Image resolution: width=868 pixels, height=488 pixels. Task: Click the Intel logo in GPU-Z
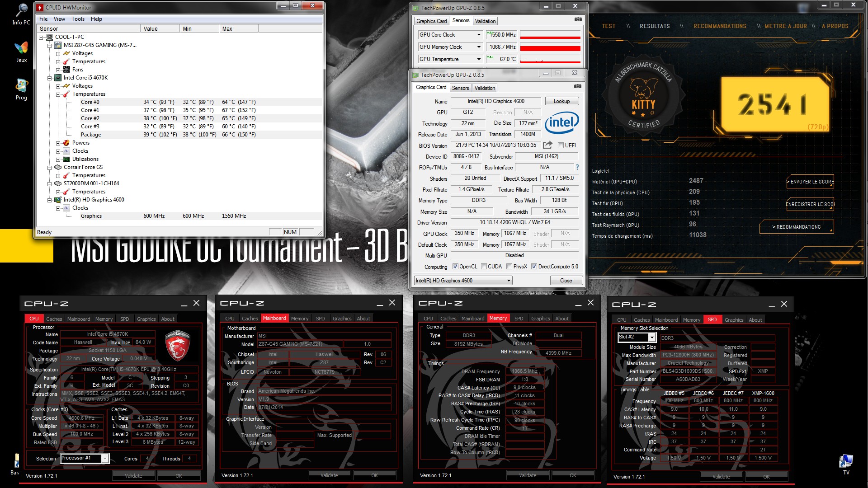tap(561, 122)
